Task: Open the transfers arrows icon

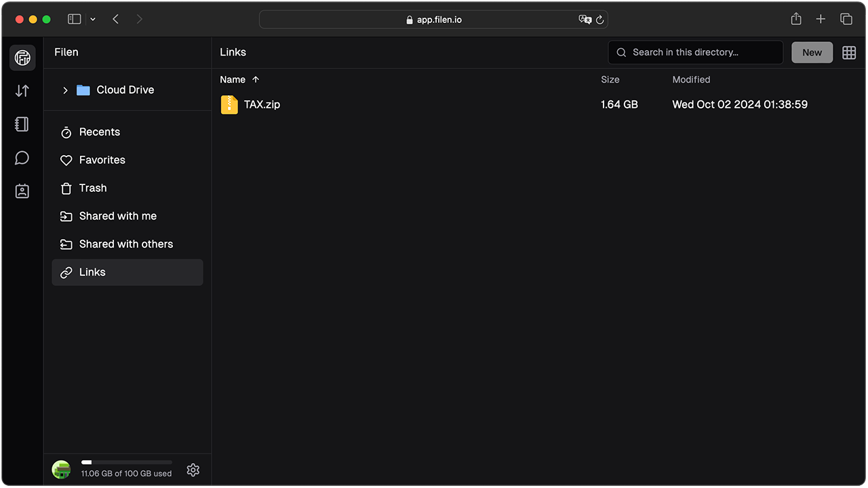Action: coord(22,91)
